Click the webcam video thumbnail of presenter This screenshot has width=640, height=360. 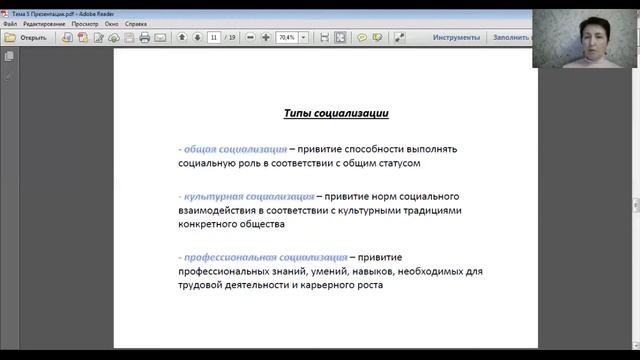tap(584, 38)
